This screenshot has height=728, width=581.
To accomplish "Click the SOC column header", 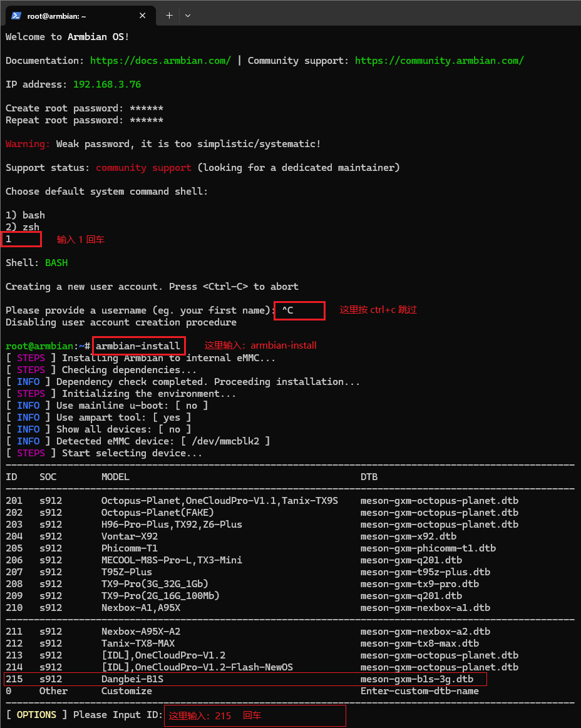I will click(48, 477).
